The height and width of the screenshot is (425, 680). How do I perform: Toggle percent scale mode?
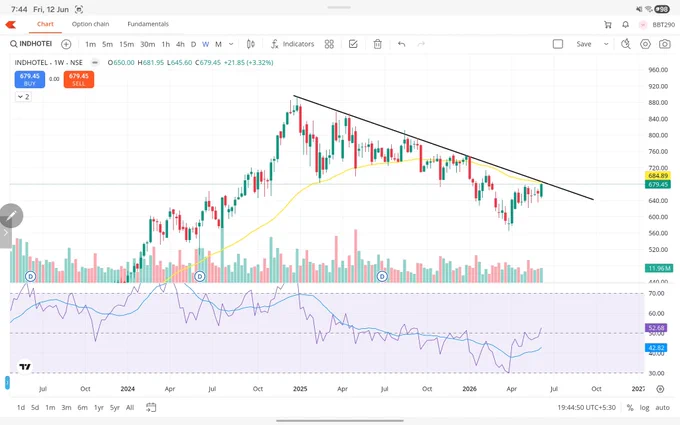point(630,407)
